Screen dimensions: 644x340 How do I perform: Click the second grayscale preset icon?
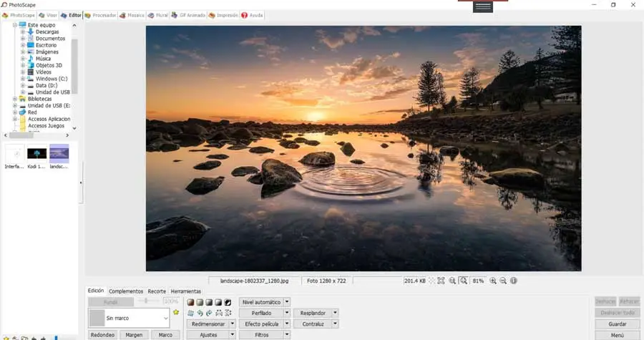[200, 302]
